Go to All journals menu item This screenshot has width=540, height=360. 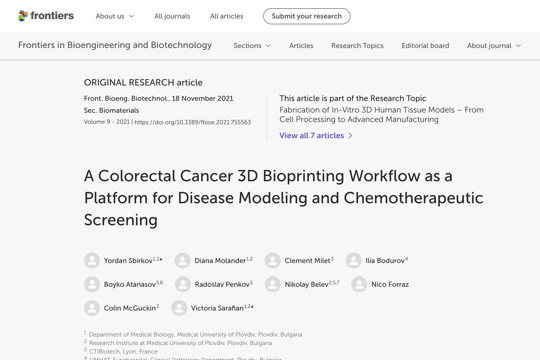point(172,16)
